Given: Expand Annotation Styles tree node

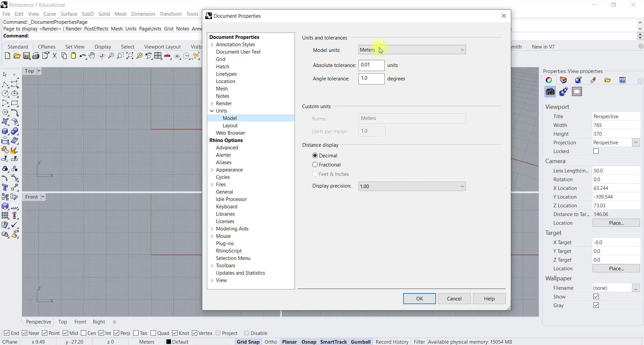Looking at the screenshot, I should click(212, 45).
